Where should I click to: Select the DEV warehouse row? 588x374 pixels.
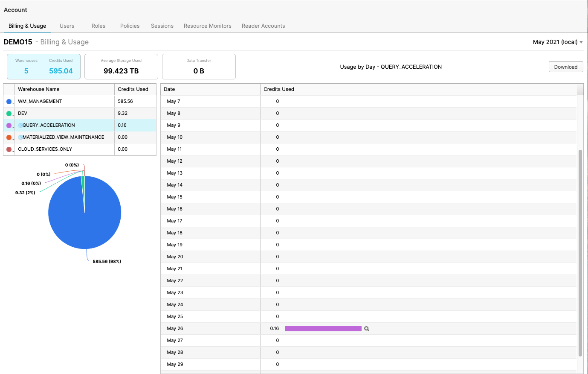coord(64,113)
